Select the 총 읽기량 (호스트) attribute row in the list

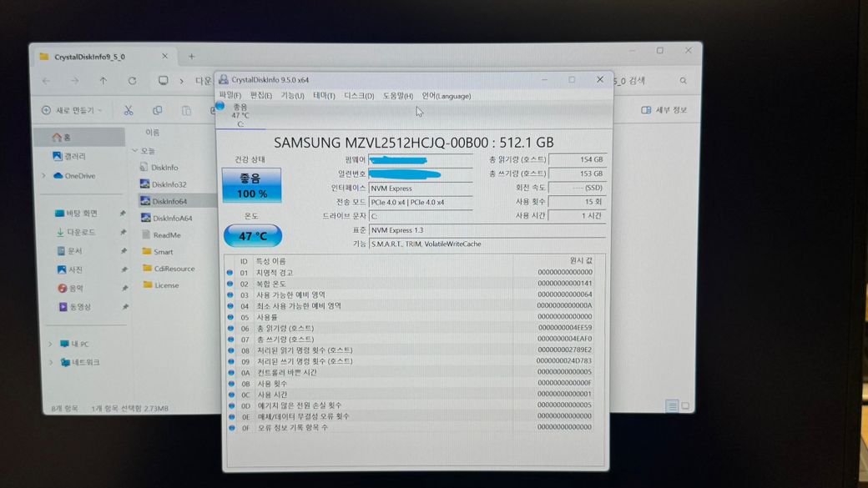point(411,328)
